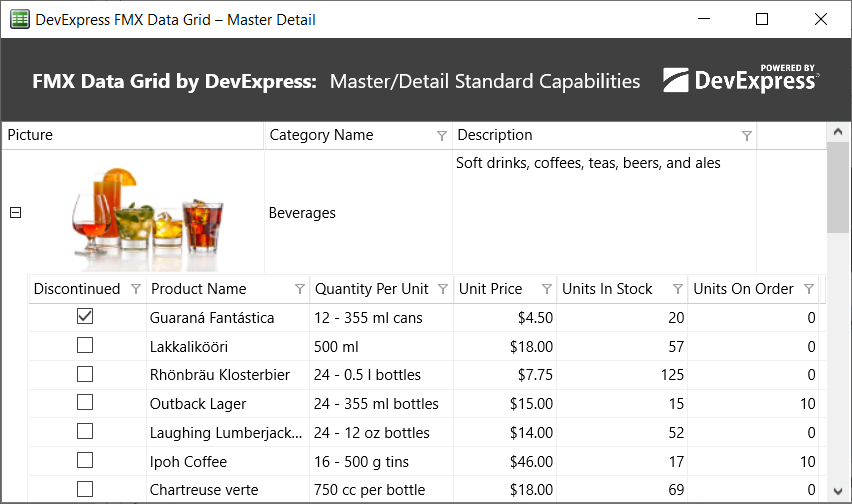Viewport: 852px width, 504px height.
Task: Collapse the Beverages detail row
Action: coord(16,212)
